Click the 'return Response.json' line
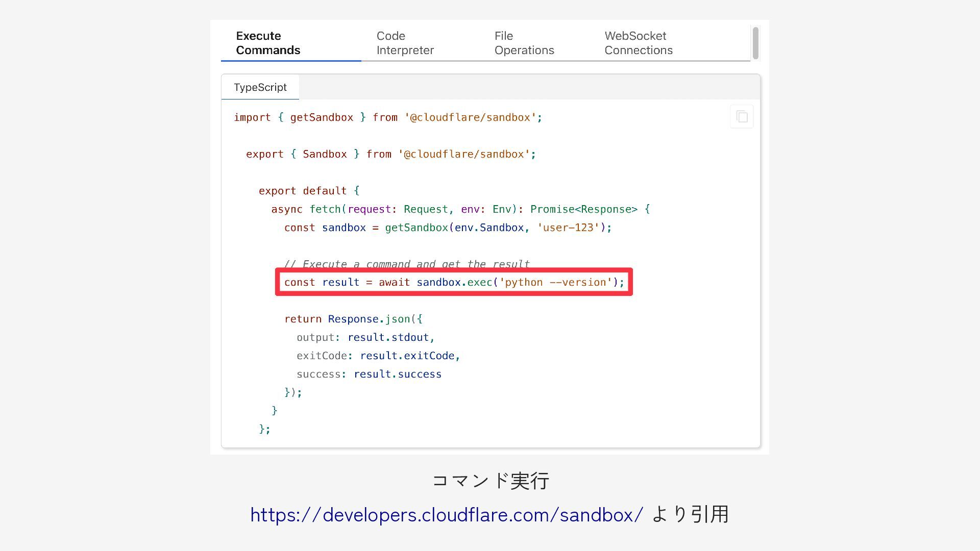This screenshot has width=980, height=551. (x=353, y=319)
